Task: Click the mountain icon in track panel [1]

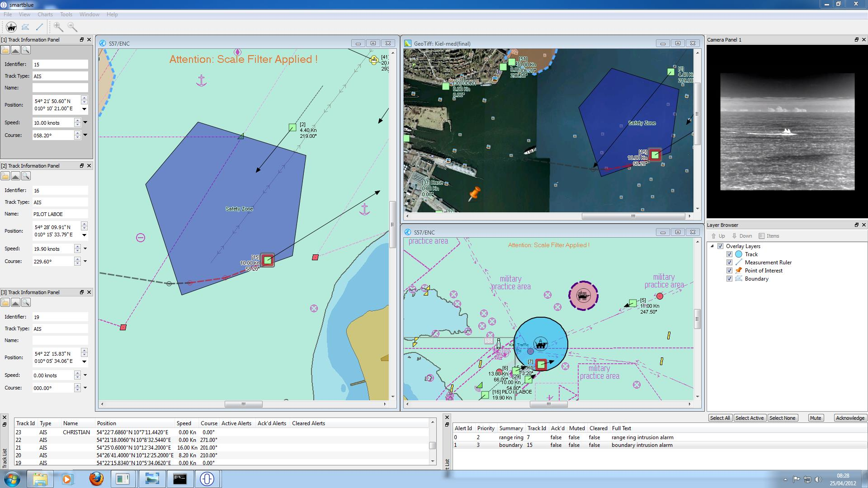Action: [15, 50]
